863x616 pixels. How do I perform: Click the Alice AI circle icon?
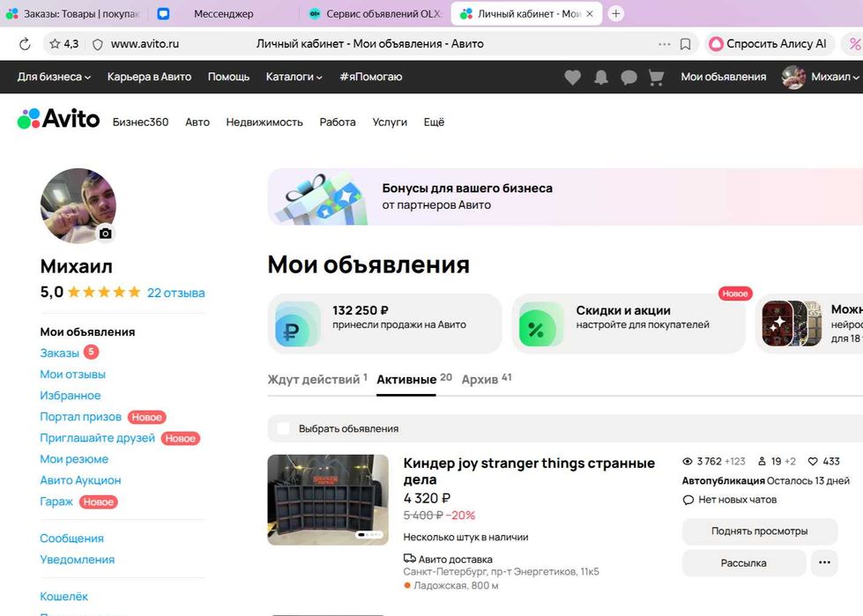(716, 44)
